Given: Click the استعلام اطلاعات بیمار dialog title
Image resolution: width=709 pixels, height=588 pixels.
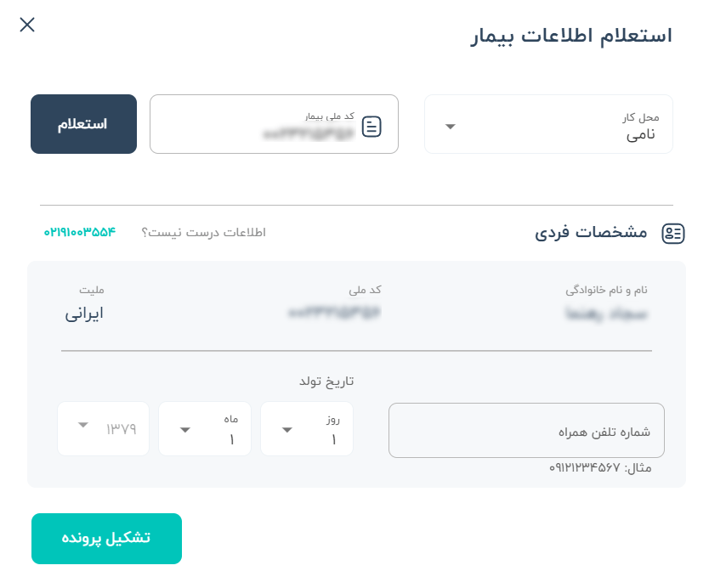Looking at the screenshot, I should click(x=571, y=36).
